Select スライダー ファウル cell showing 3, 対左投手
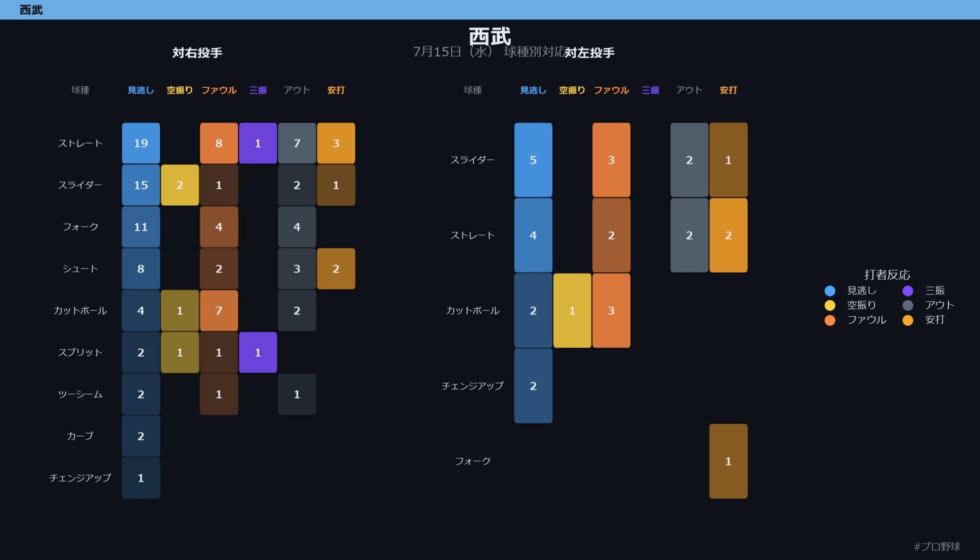 point(611,160)
